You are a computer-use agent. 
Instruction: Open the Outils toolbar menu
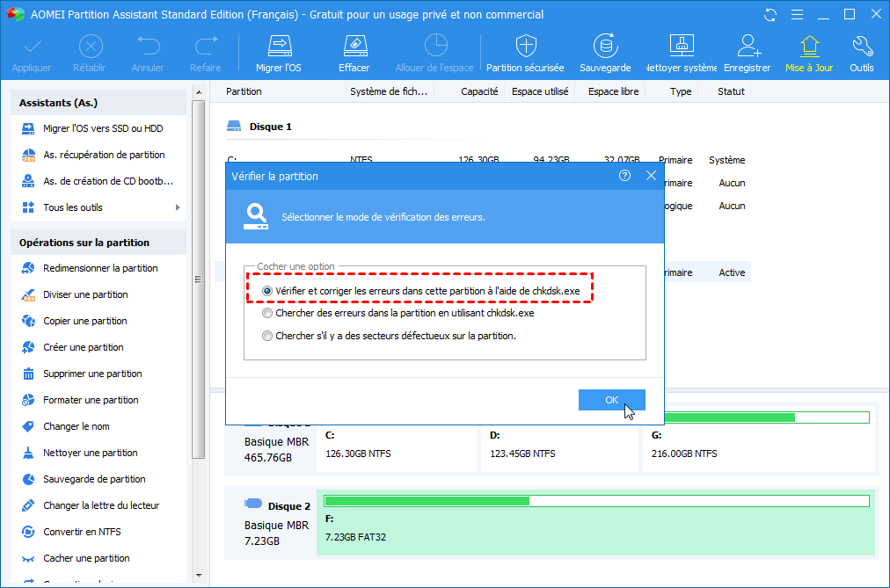point(862,54)
